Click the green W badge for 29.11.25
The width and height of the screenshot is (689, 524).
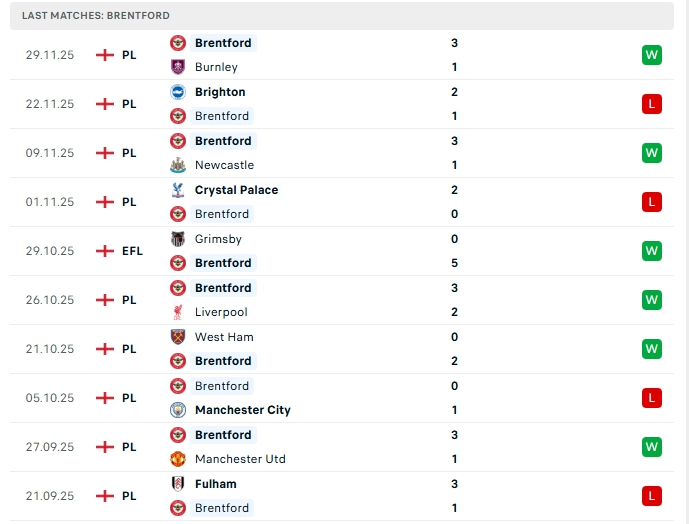pyautogui.click(x=652, y=55)
